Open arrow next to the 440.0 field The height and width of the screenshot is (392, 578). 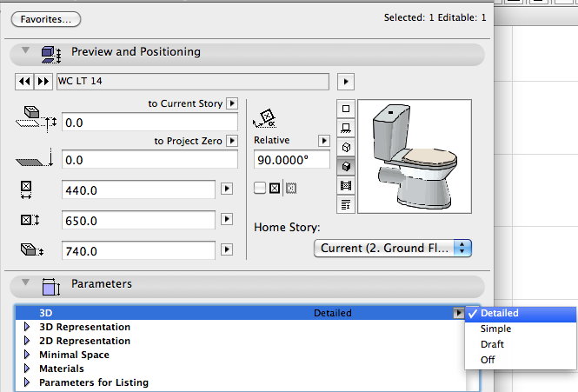[227, 189]
